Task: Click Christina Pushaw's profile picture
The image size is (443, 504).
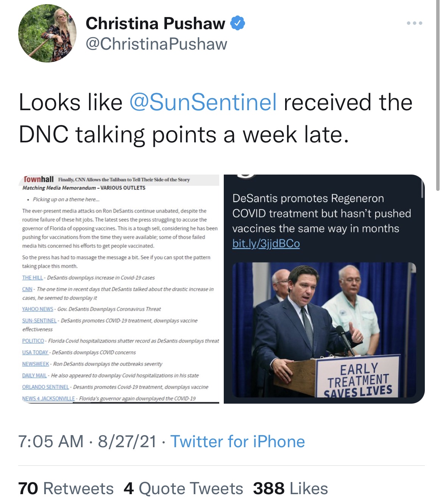Action: (47, 33)
